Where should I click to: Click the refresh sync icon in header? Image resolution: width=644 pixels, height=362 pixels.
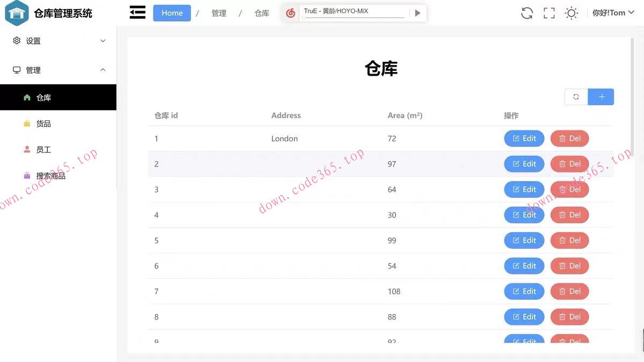(527, 13)
